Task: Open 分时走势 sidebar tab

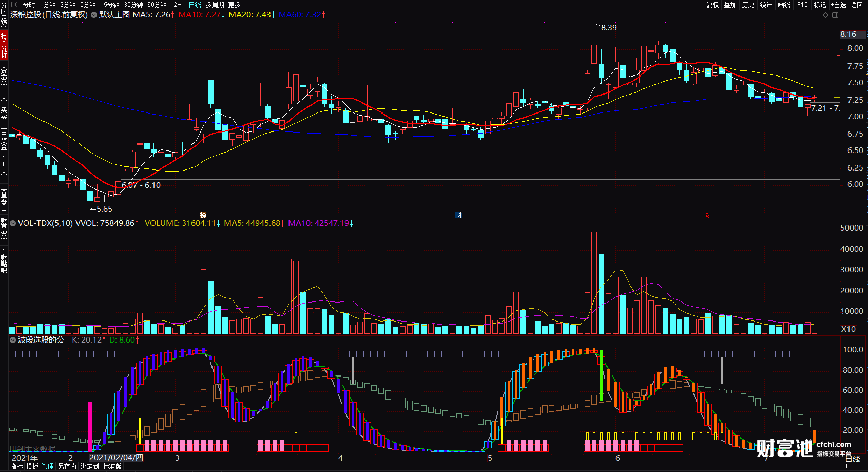Action: tap(4, 15)
